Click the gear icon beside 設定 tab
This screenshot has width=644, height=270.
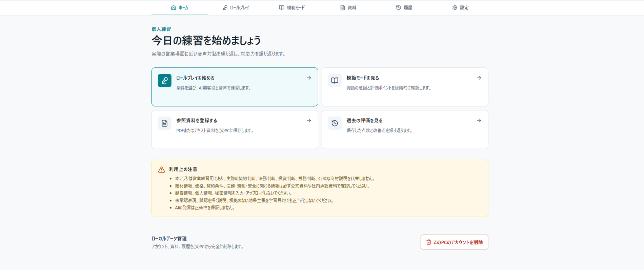point(455,7)
